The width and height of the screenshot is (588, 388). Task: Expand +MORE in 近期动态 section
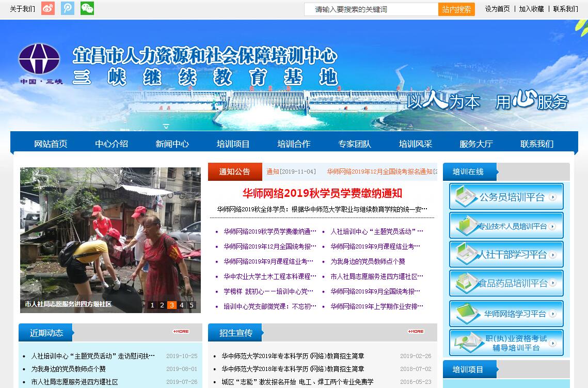tap(181, 332)
